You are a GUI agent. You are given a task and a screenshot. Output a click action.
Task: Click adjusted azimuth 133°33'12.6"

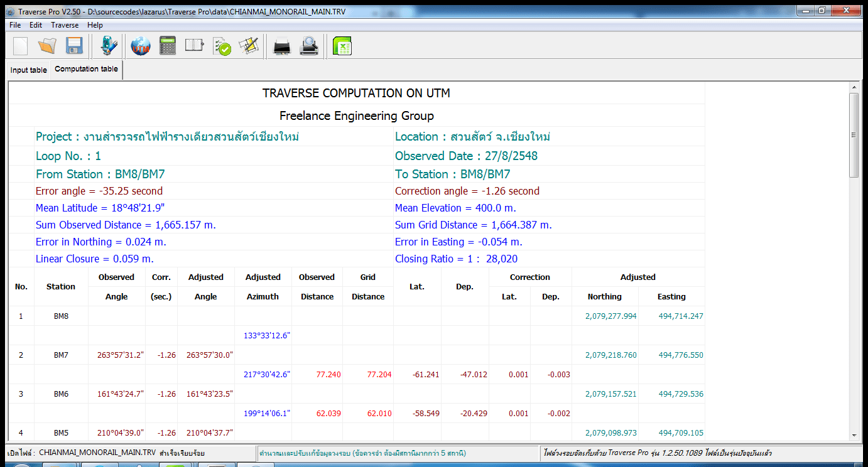click(267, 336)
